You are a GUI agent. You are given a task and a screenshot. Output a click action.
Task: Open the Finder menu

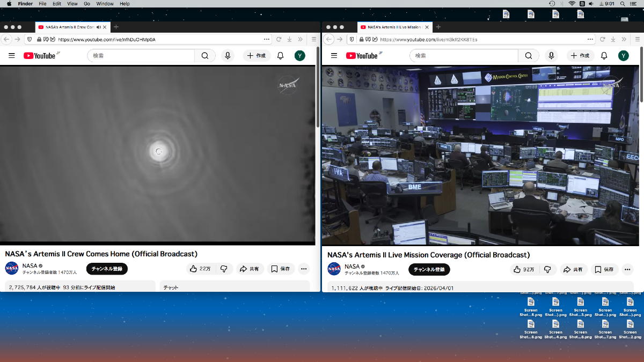tap(25, 4)
